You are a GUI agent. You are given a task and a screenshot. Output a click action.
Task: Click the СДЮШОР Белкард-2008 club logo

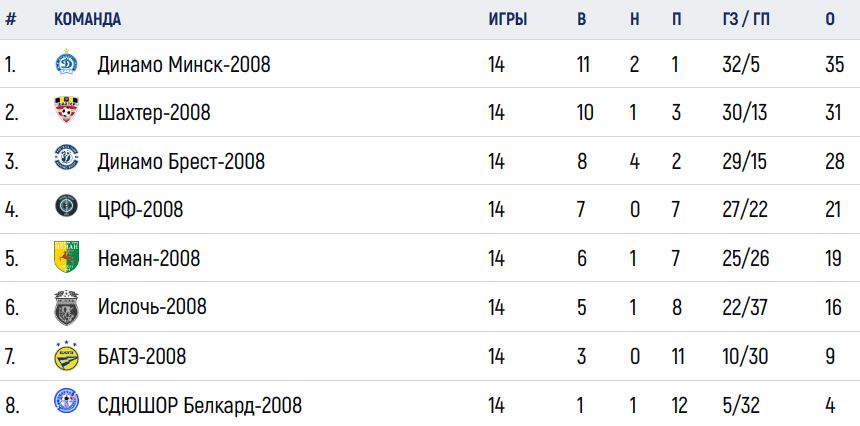click(66, 401)
